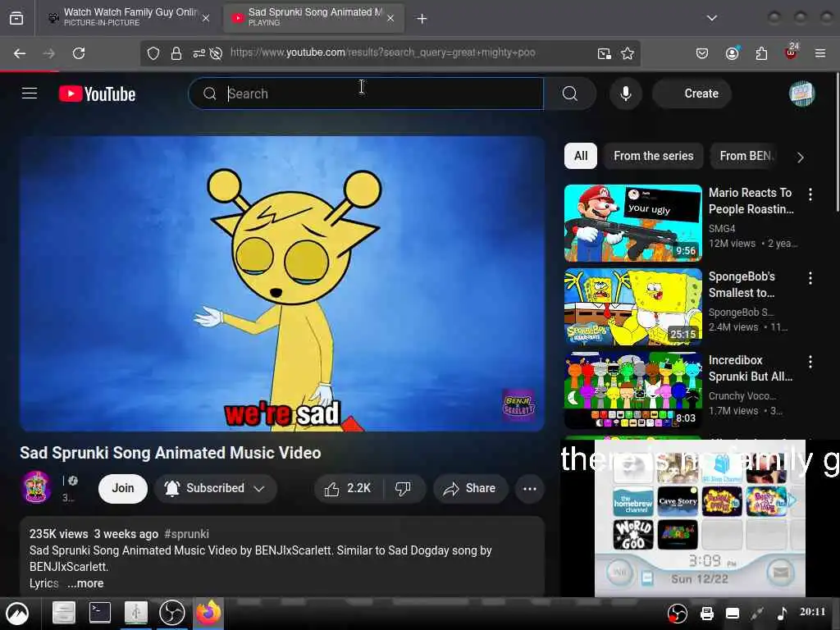Image resolution: width=840 pixels, height=630 pixels.
Task: Open the SMG4 channel name
Action: (x=722, y=228)
